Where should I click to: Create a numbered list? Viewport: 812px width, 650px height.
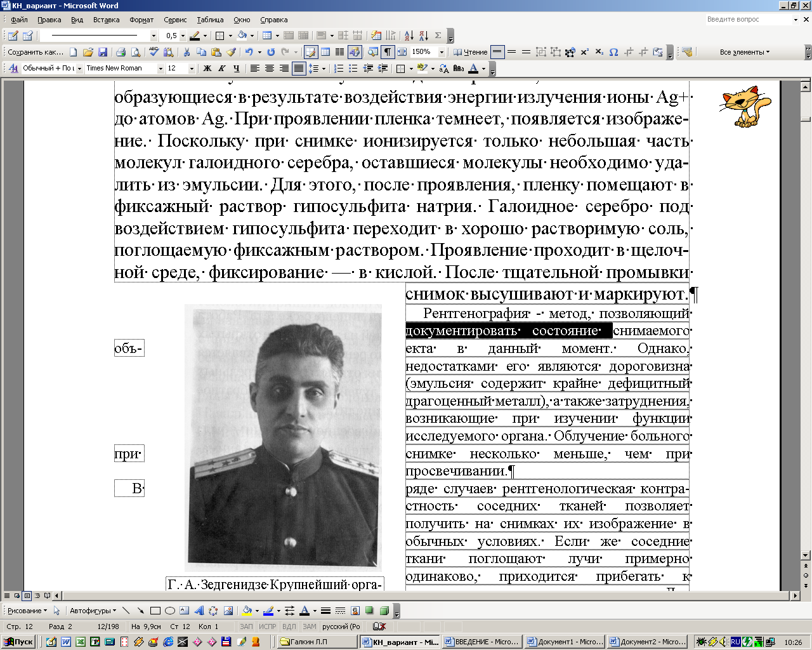pyautogui.click(x=339, y=68)
